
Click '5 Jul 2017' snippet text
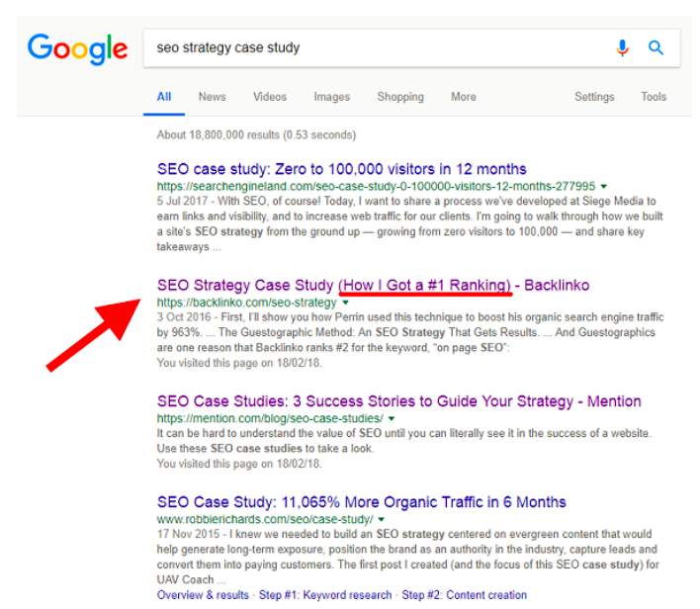182,201
